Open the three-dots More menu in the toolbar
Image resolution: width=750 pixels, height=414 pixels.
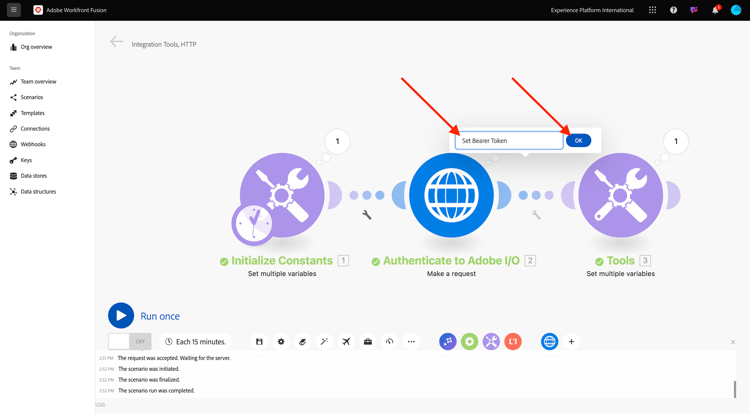411,341
